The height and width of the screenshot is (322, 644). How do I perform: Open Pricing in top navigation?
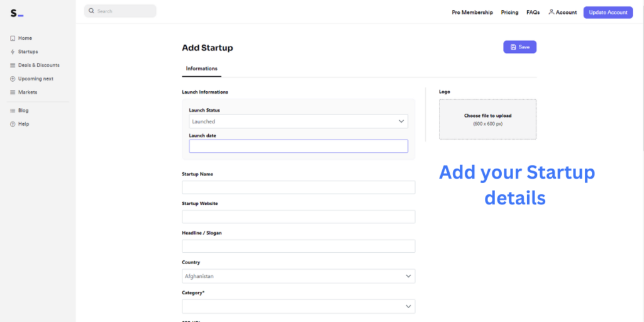pos(509,13)
